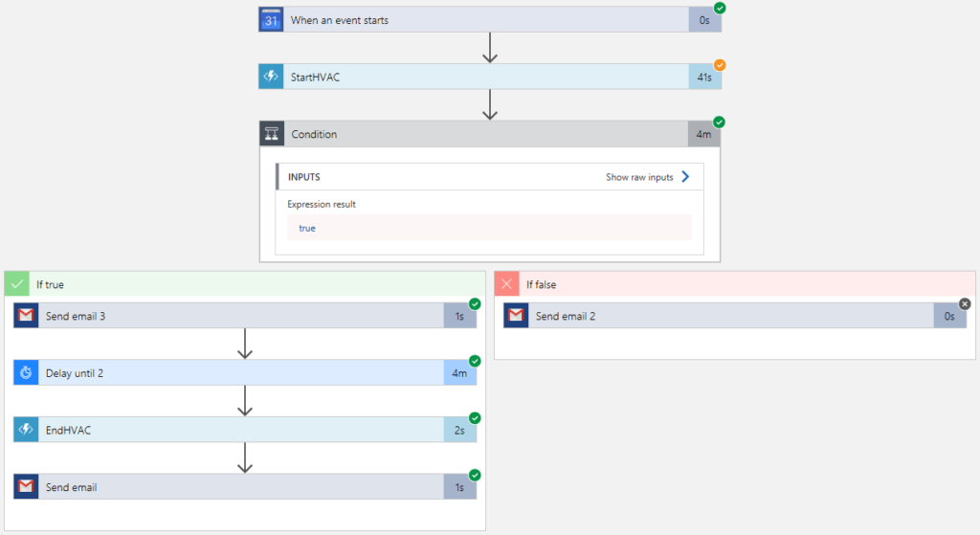Click the 2s duration on EndHVAC
The width and height of the screenshot is (980, 535).
[459, 430]
